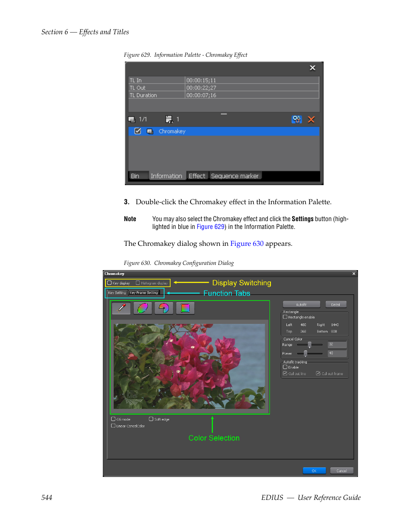This screenshot has height=532, width=414.
Task: Switch to Key Frame Setting tab
Action: pos(144,293)
